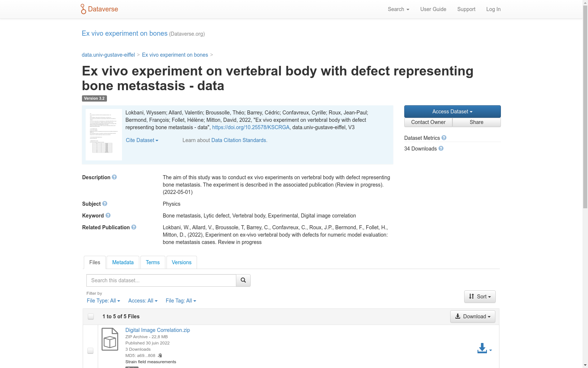The width and height of the screenshot is (588, 368).
Task: Copy MD5 checksum of Digital Image Correlation.zip
Action: click(160, 355)
